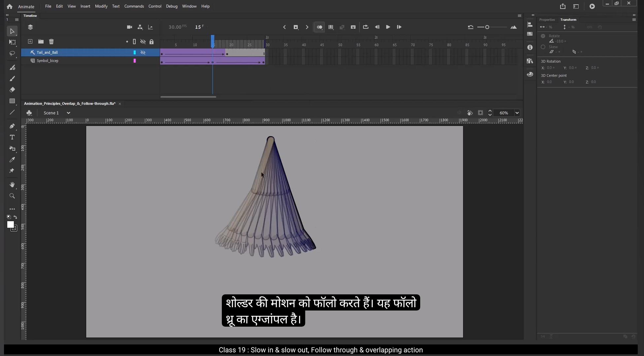Show the layer parenting view
This screenshot has width=644, height=356.
click(140, 27)
